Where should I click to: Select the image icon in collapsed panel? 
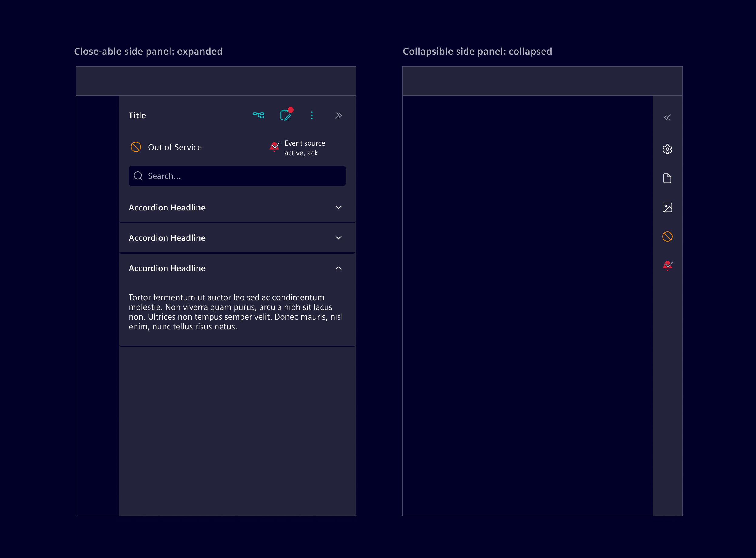(667, 207)
